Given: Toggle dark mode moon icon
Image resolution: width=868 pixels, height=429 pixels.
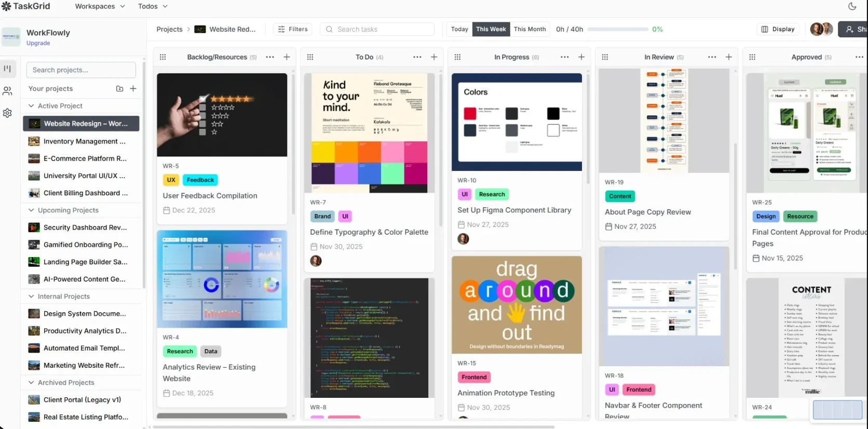Looking at the screenshot, I should [852, 6].
